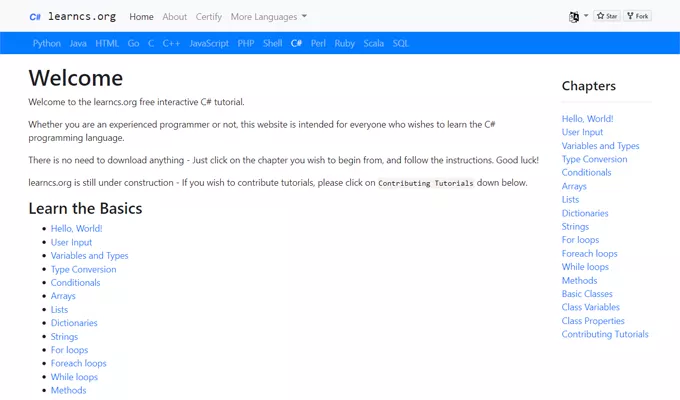The width and height of the screenshot is (680, 400).
Task: Open Class Variables in Chapters sidebar
Action: (x=591, y=307)
